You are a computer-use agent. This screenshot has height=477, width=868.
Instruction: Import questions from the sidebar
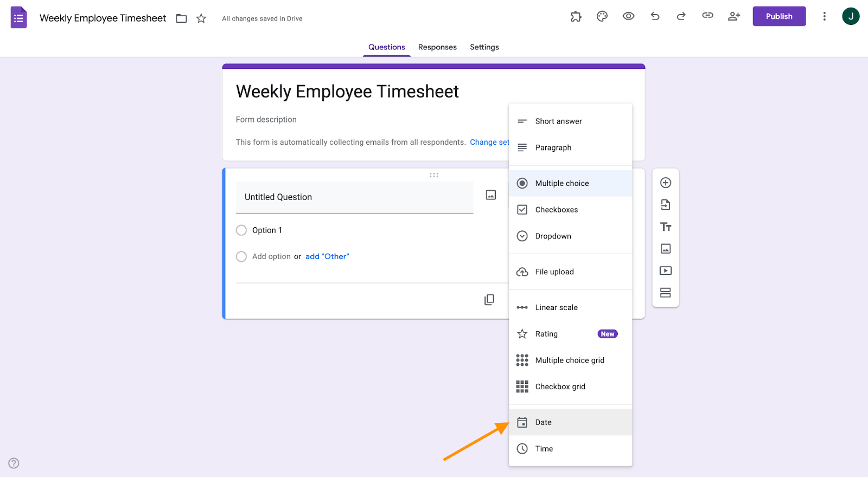coord(666,205)
